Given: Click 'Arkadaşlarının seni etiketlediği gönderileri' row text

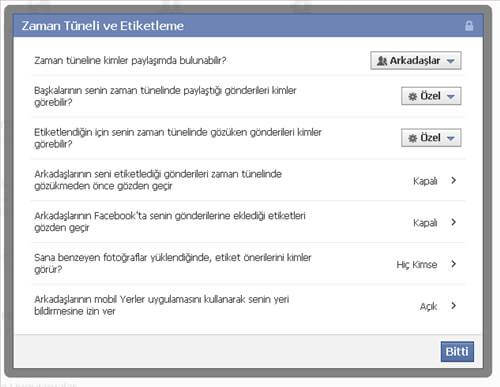Looking at the screenshot, I should pos(158,180).
